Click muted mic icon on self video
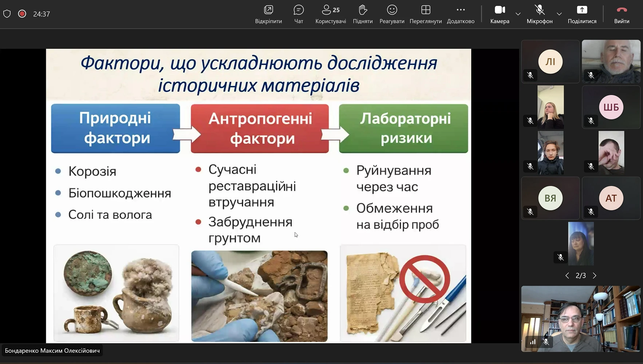 [x=546, y=342]
